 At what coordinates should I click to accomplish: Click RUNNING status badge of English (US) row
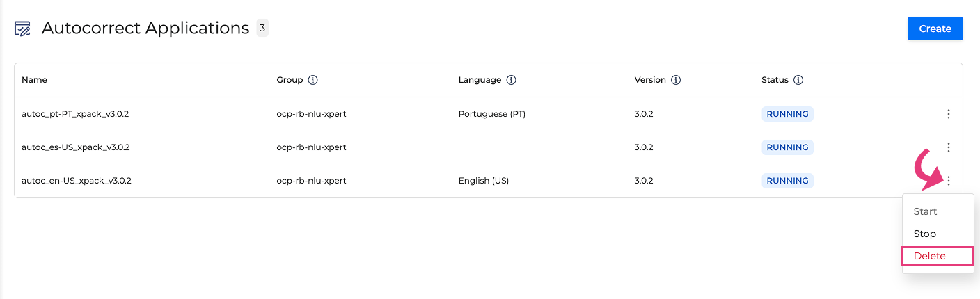click(787, 181)
